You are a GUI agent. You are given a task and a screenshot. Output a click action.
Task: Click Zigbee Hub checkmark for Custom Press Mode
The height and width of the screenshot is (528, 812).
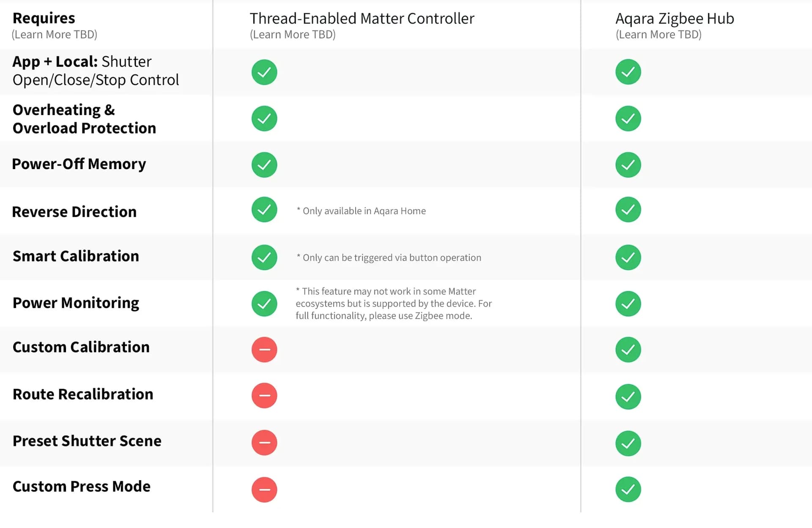click(628, 490)
